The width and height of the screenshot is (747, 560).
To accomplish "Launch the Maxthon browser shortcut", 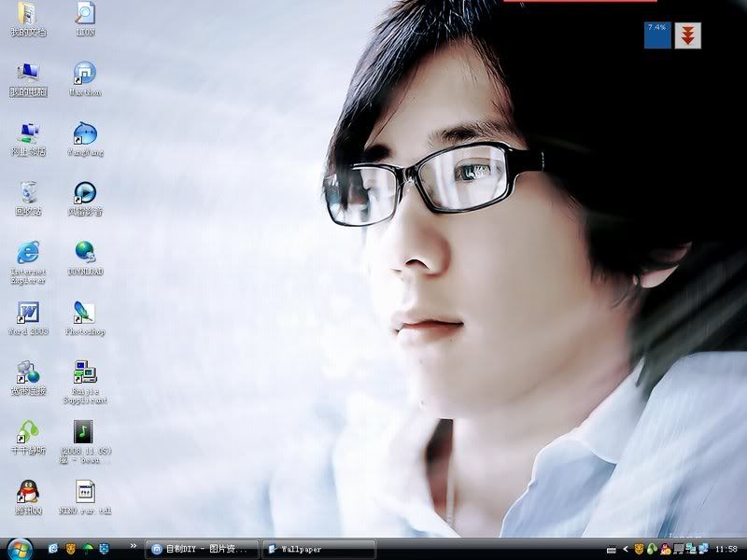I will click(x=85, y=73).
